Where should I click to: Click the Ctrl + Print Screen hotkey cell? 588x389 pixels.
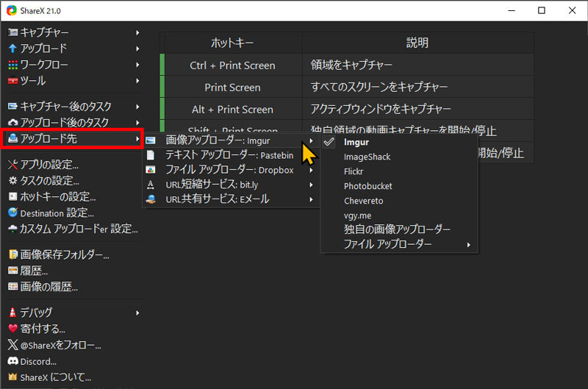(233, 65)
